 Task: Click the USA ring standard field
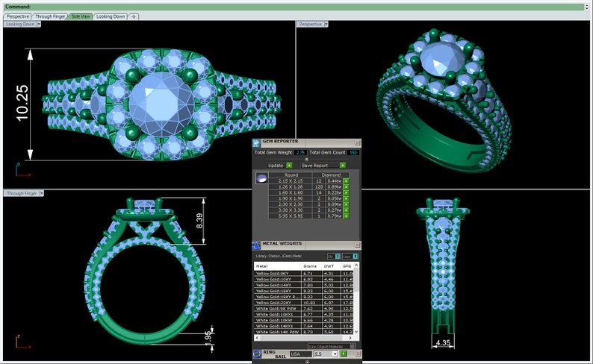[301, 354]
